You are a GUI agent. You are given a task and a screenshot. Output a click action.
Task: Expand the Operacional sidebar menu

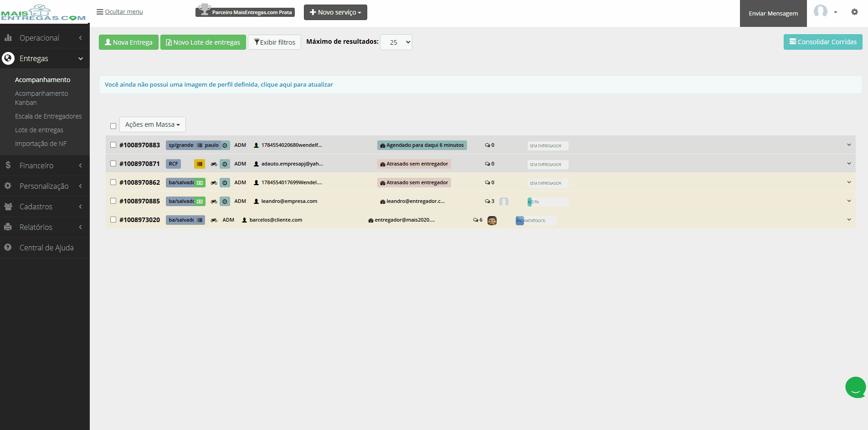pyautogui.click(x=45, y=38)
